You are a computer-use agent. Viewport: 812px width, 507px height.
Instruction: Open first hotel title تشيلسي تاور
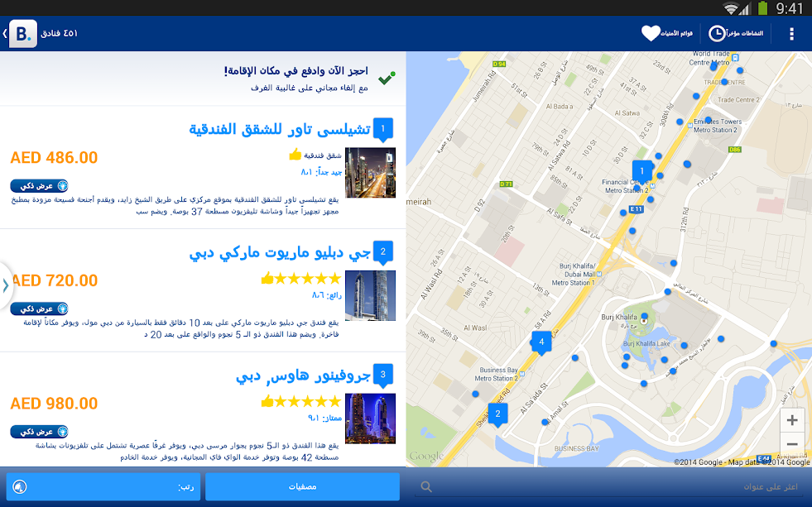click(280, 129)
